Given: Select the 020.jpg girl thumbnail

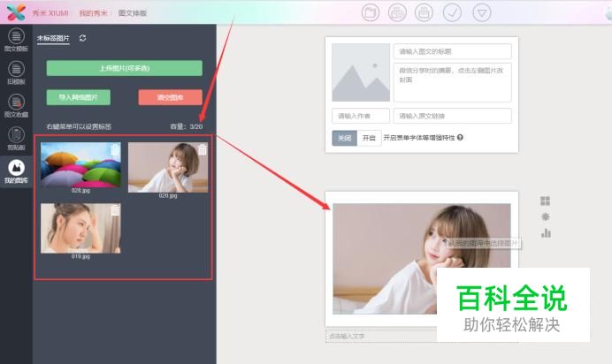Looking at the screenshot, I should (x=168, y=167).
